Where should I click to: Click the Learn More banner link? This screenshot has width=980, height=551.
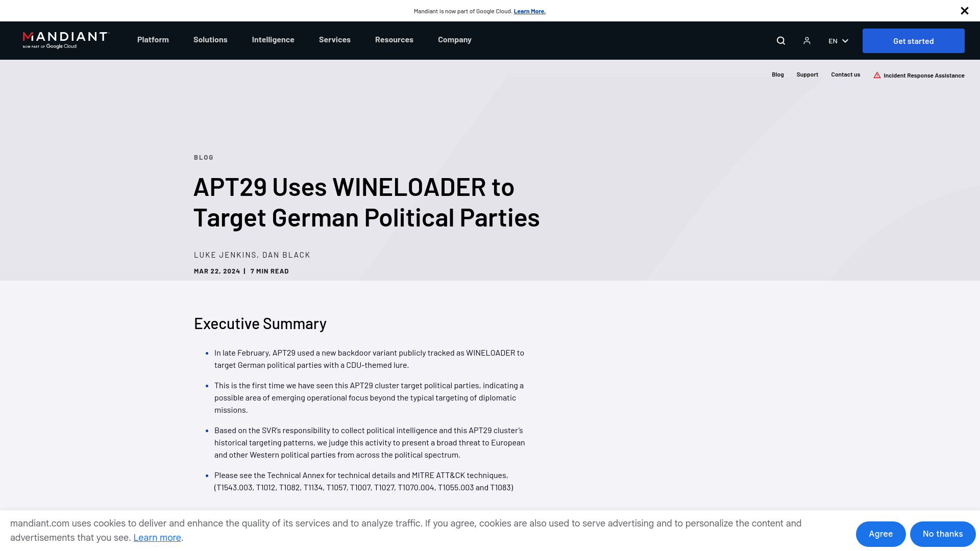(x=530, y=11)
